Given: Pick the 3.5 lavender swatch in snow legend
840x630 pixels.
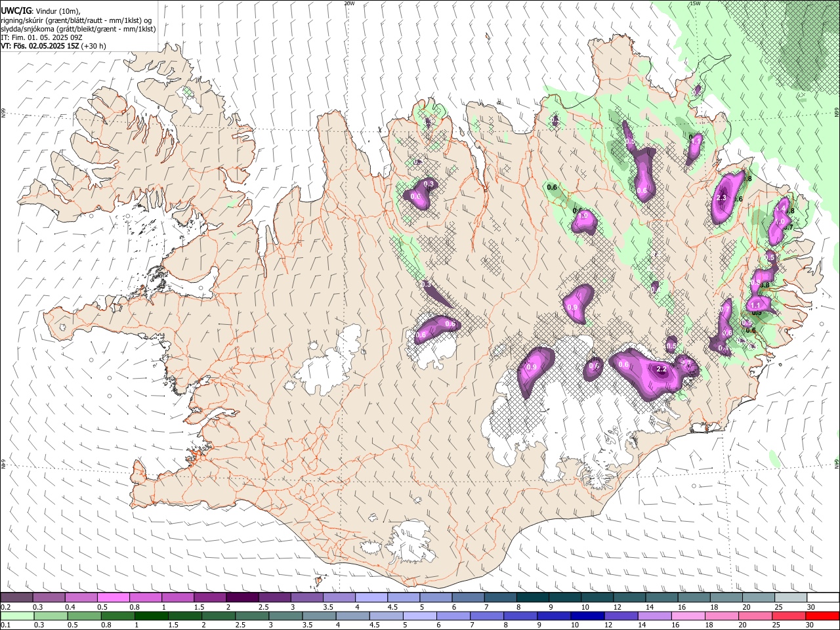Looking at the screenshot, I should (339, 597).
